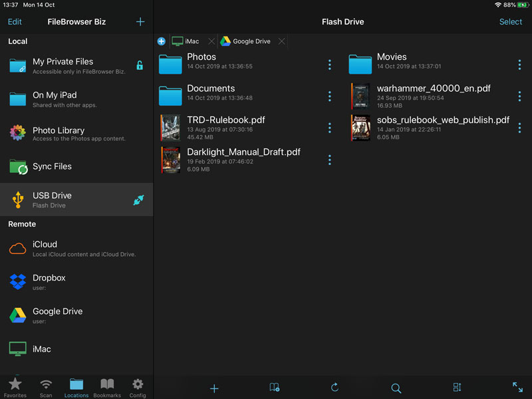This screenshot has height=399, width=532.
Task: Open the Sync Files location
Action: click(x=76, y=167)
